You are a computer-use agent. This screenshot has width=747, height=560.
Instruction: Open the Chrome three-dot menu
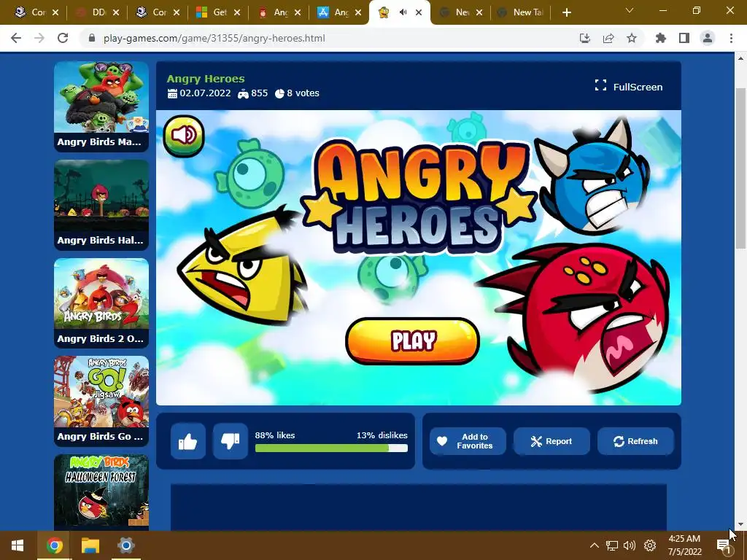tap(731, 38)
